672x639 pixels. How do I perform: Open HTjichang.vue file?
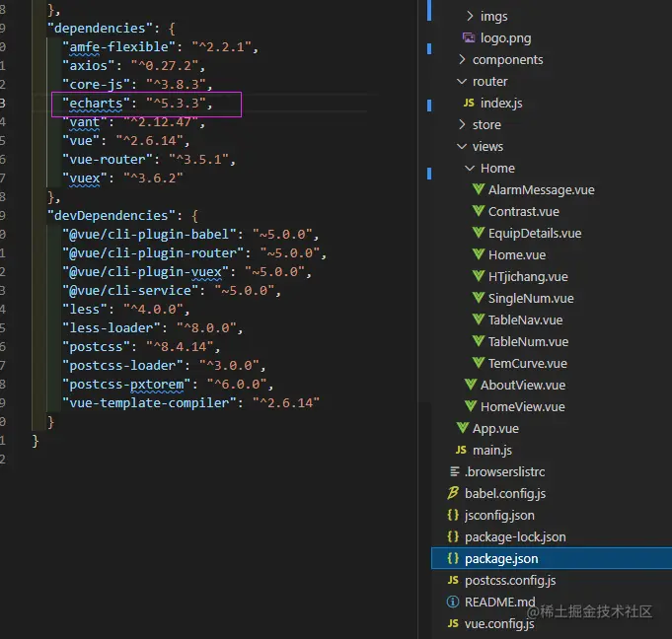tap(528, 277)
